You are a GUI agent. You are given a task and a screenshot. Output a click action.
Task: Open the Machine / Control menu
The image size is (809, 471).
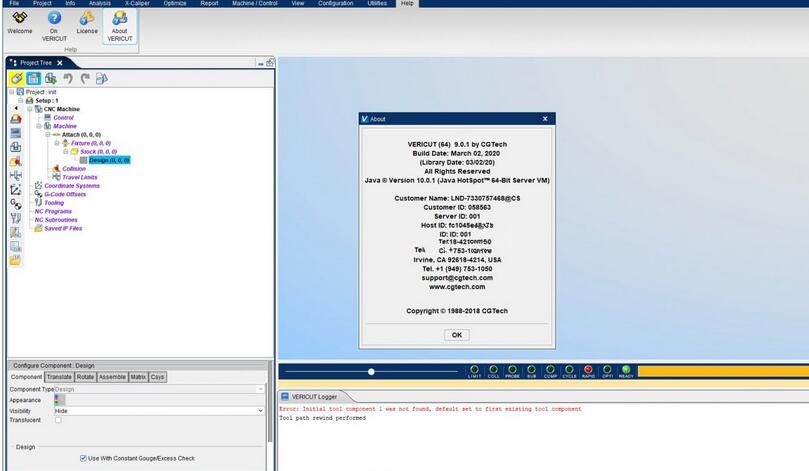[255, 3]
